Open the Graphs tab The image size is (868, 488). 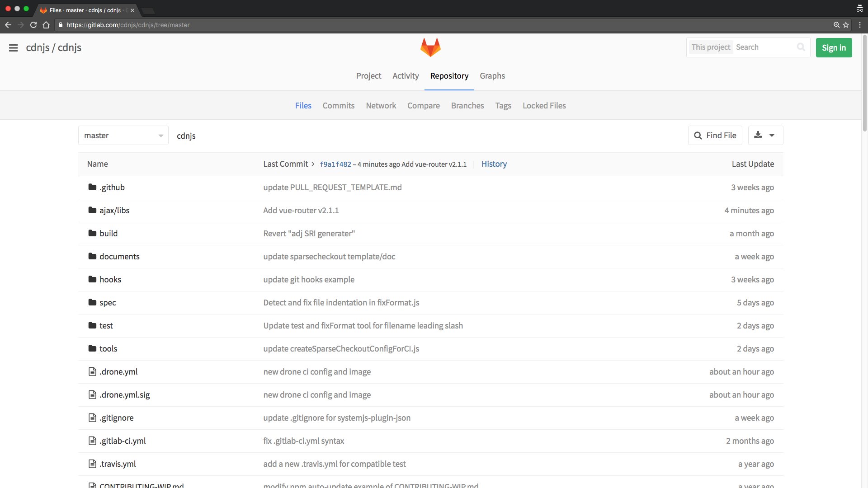click(x=492, y=76)
